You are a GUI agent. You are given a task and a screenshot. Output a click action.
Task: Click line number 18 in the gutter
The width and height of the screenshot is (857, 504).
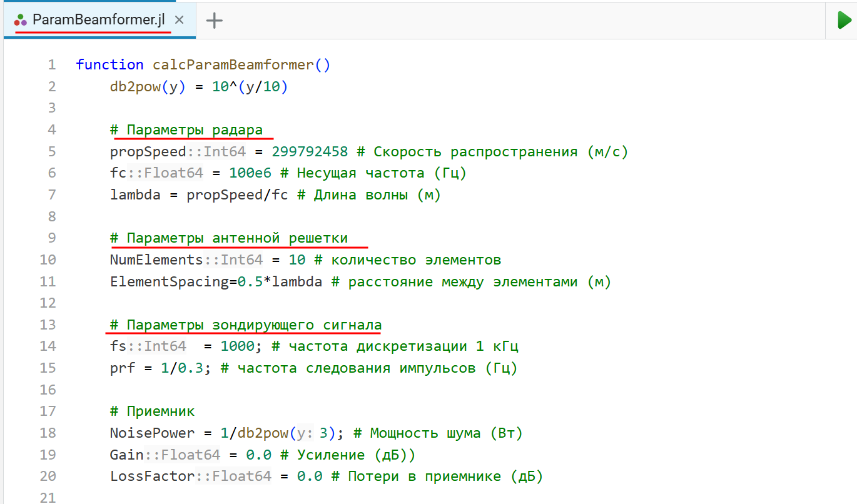coord(48,433)
